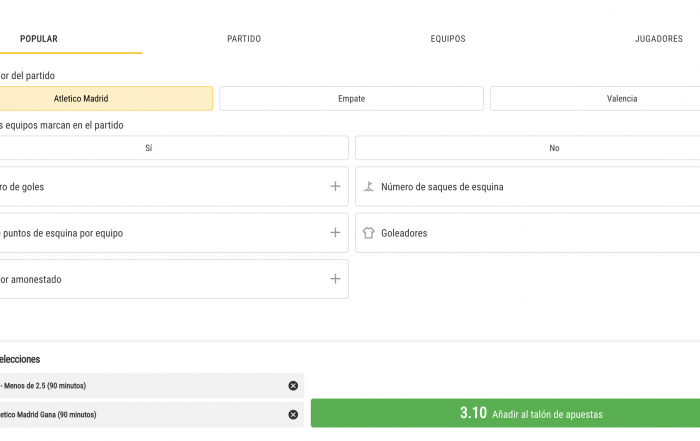Open Número de saques de esquina market
The image size is (700, 441).
527,187
